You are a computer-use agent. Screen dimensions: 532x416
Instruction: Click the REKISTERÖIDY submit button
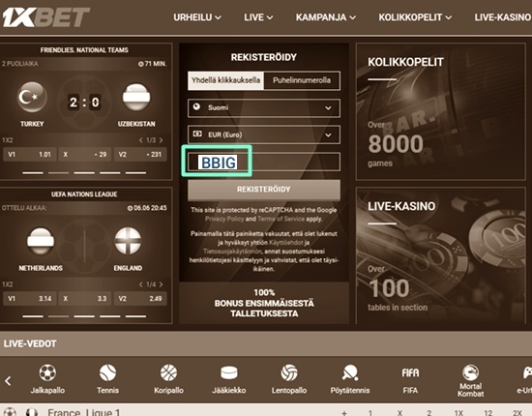coord(264,190)
